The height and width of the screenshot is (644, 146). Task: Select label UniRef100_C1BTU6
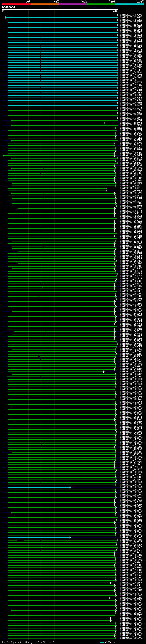(x=131, y=206)
